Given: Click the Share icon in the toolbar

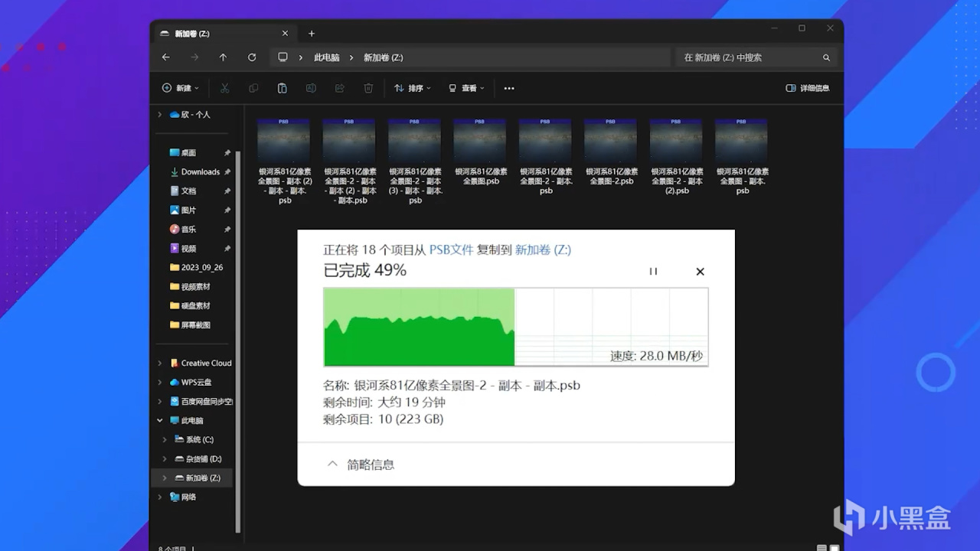Looking at the screenshot, I should point(339,88).
